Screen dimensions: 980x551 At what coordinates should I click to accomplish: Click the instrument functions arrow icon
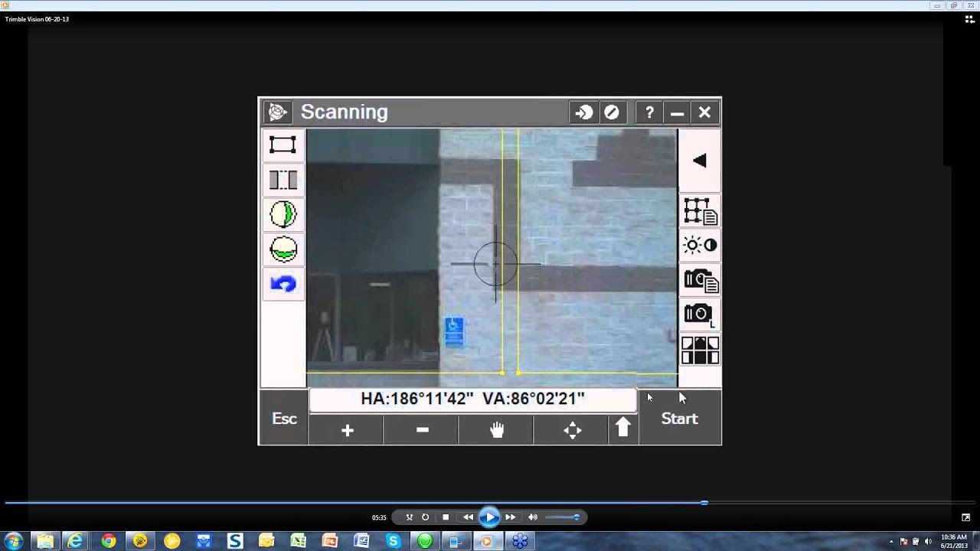click(x=584, y=112)
